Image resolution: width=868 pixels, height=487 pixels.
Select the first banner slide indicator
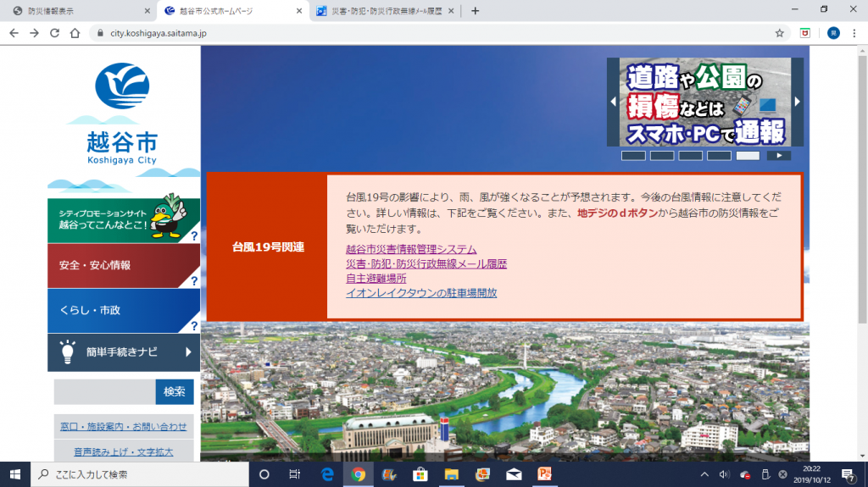tap(633, 156)
